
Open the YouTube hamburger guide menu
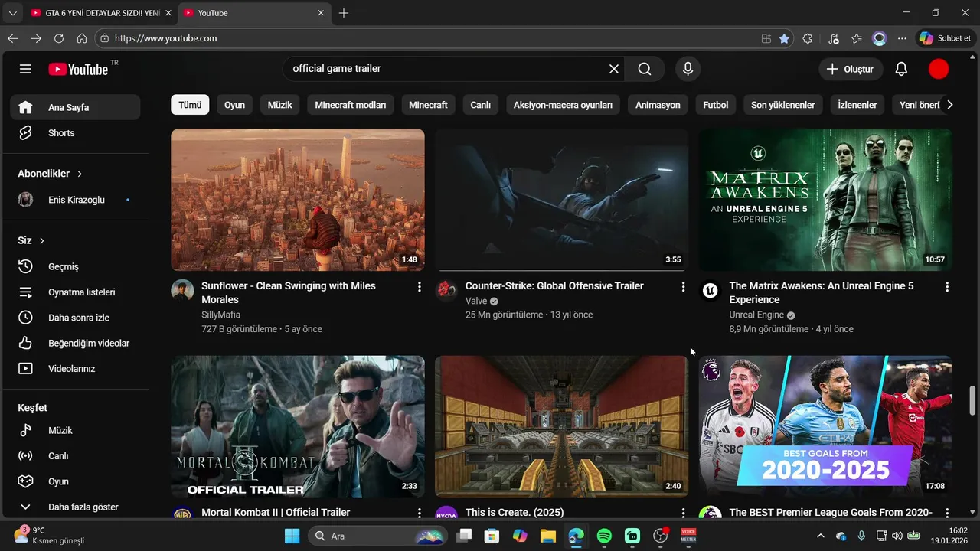(x=25, y=69)
